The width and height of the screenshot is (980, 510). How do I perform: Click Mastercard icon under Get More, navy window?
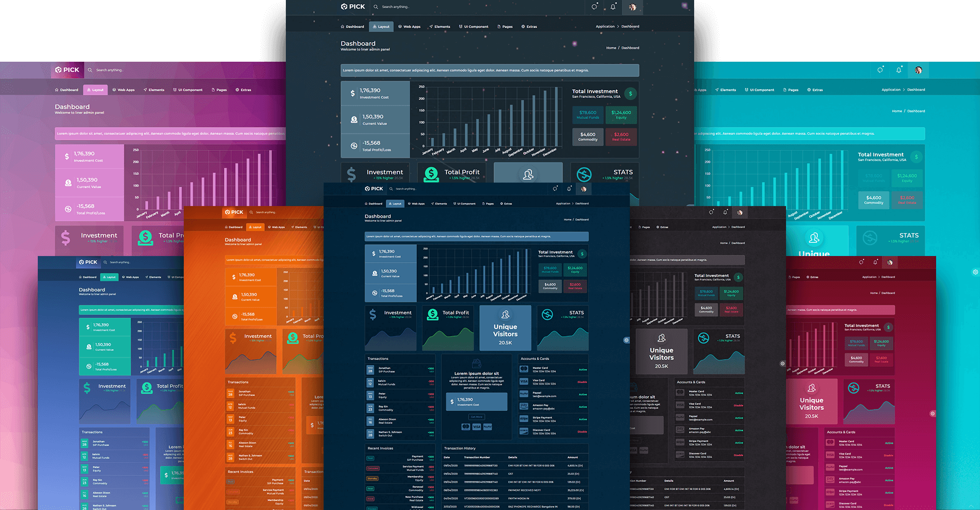pyautogui.click(x=465, y=427)
